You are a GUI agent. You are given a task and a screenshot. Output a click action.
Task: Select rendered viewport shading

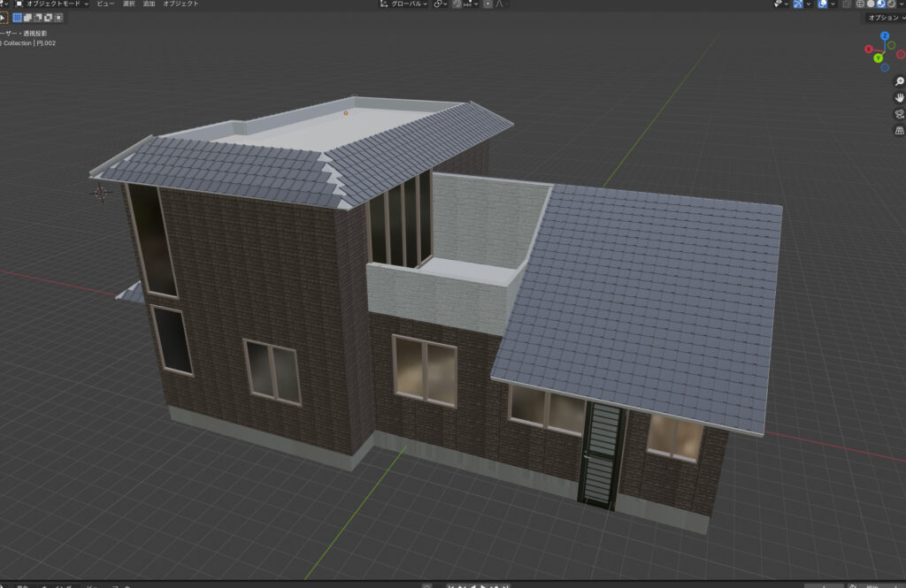click(892, 4)
